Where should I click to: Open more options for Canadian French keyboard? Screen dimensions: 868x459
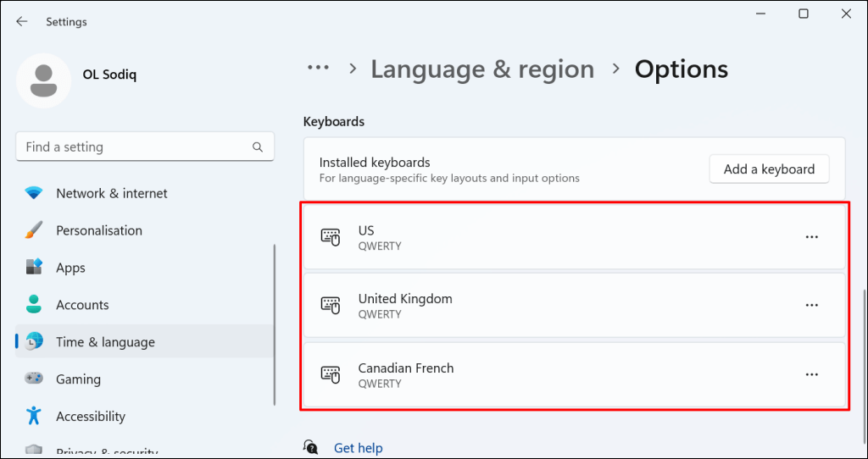pyautogui.click(x=811, y=374)
